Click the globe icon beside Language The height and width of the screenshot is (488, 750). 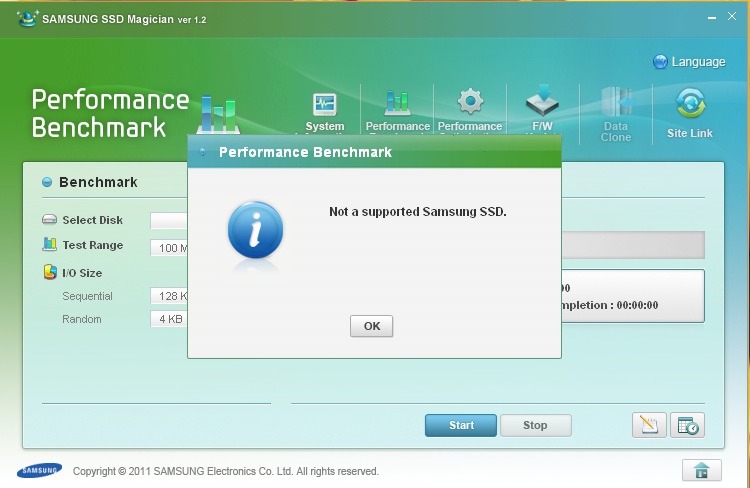click(660, 62)
